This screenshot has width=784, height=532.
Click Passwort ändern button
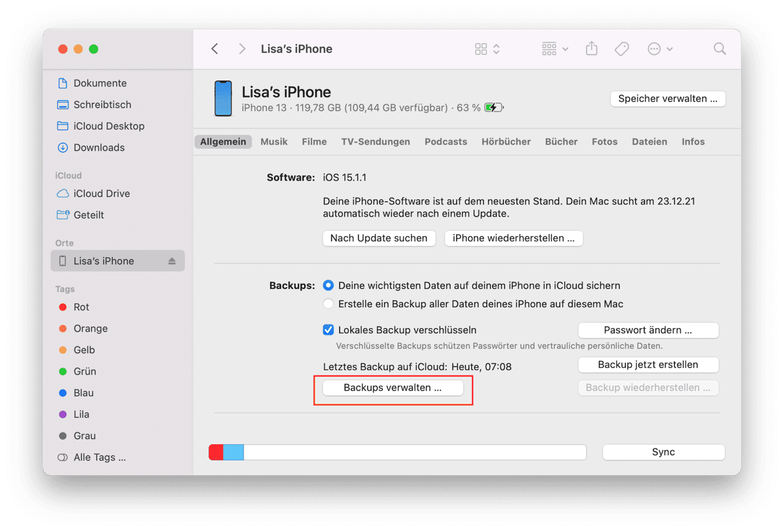pyautogui.click(x=648, y=330)
